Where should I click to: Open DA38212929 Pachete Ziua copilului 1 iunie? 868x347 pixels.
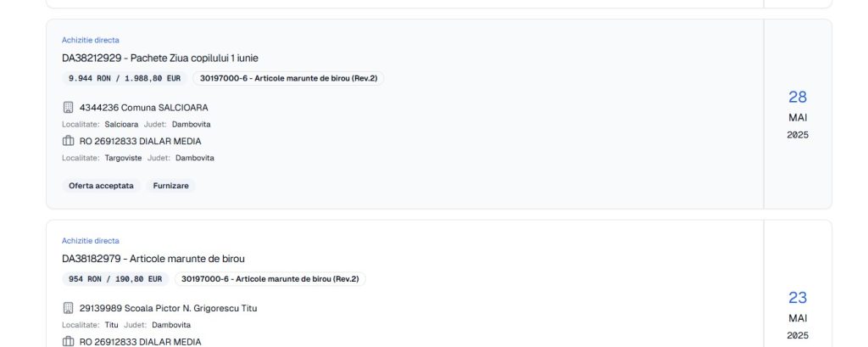point(160,58)
